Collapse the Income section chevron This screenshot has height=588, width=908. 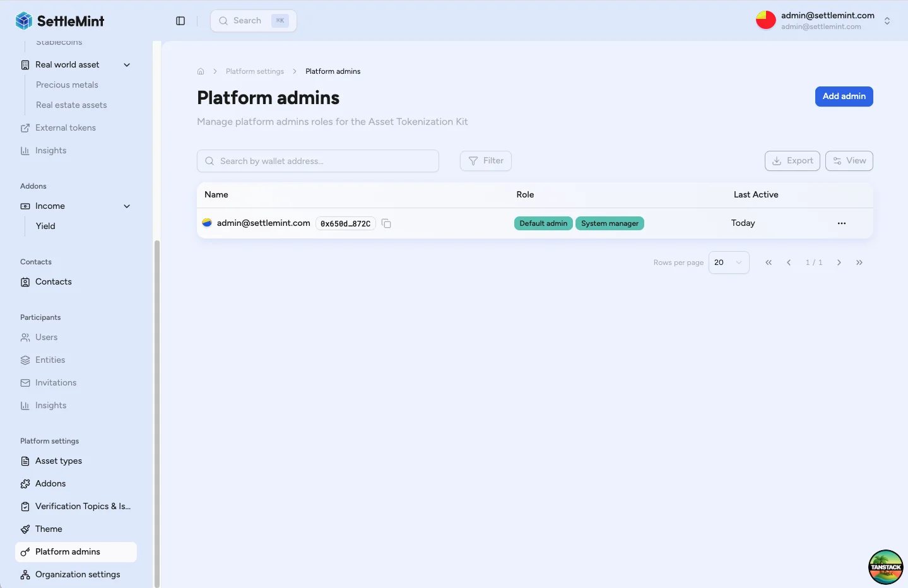coord(126,206)
